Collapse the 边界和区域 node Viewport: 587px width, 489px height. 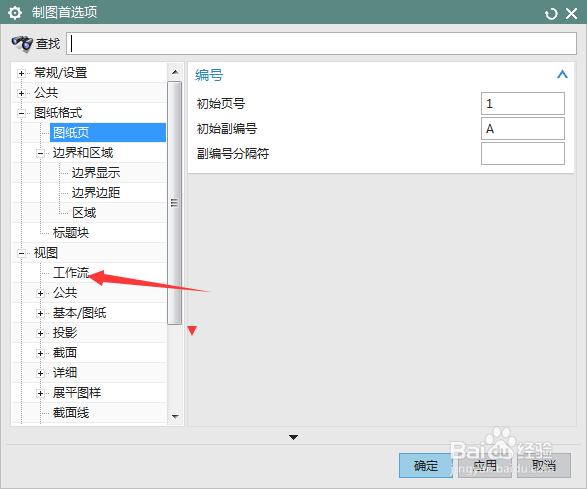pos(40,154)
